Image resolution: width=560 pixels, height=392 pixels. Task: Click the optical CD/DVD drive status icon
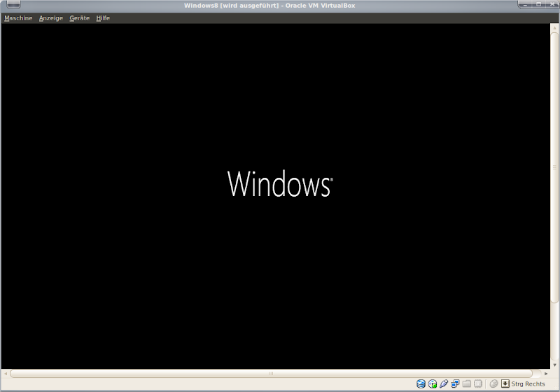click(x=432, y=384)
